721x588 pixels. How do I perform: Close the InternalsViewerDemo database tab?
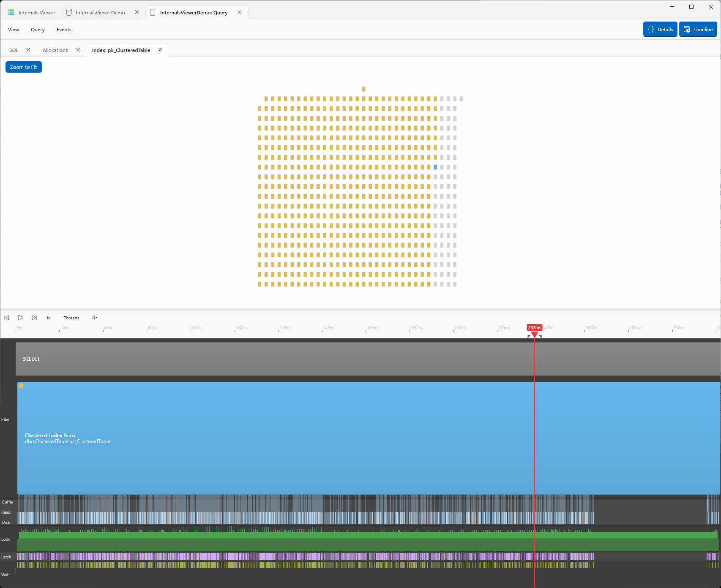coord(137,12)
